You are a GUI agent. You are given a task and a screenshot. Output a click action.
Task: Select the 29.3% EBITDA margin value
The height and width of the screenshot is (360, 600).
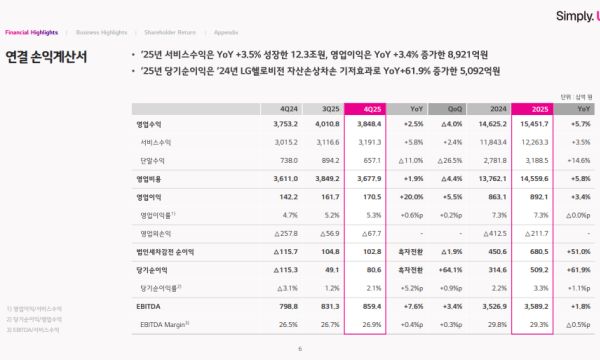(x=539, y=324)
